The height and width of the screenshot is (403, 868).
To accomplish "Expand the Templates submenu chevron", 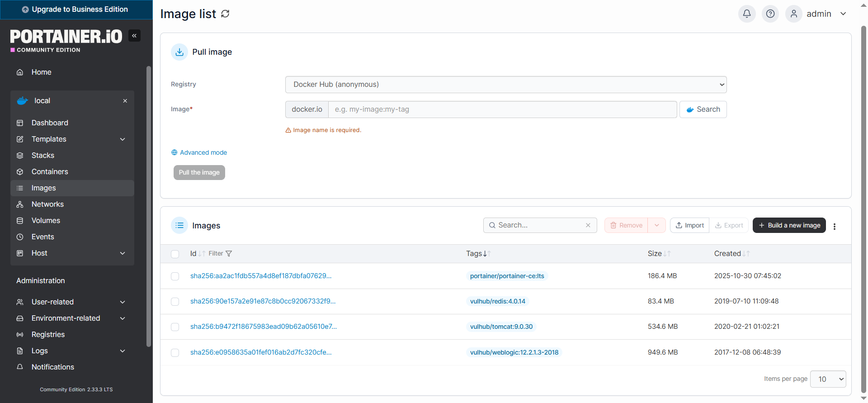I will tap(123, 139).
